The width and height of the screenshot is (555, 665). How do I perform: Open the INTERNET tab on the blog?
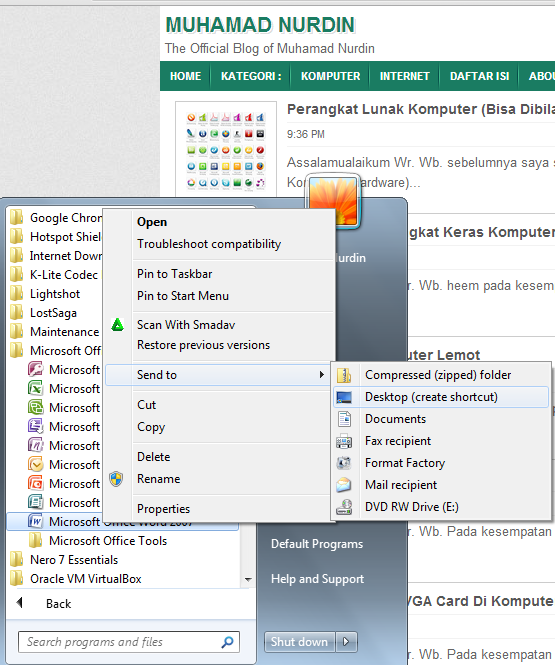coord(404,76)
